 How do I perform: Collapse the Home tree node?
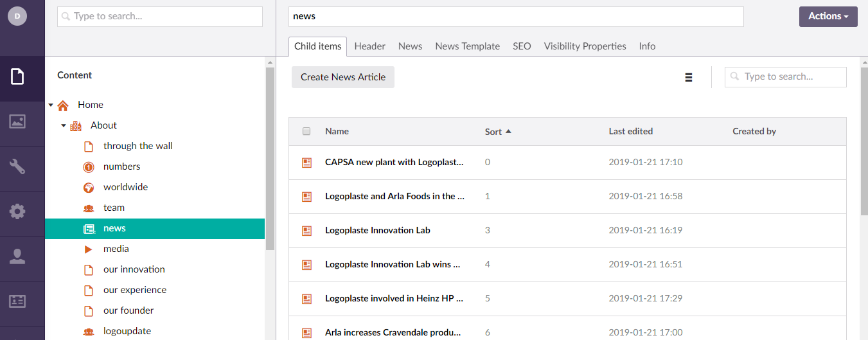(x=51, y=105)
